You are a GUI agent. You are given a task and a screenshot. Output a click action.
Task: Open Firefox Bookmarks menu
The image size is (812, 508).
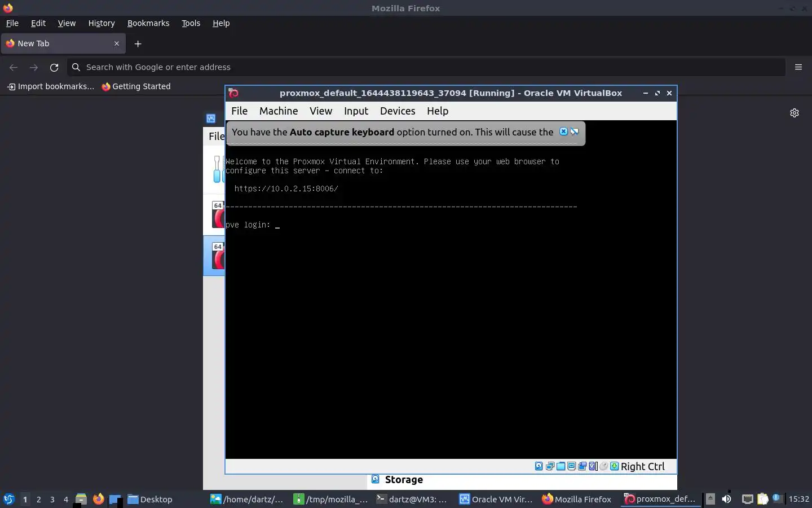coord(148,23)
